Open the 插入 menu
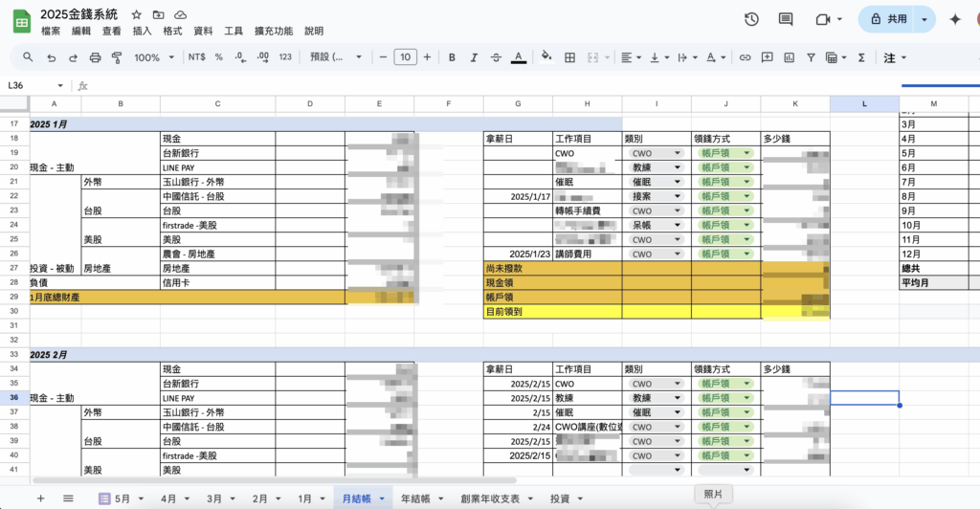980x509 pixels. (x=142, y=31)
